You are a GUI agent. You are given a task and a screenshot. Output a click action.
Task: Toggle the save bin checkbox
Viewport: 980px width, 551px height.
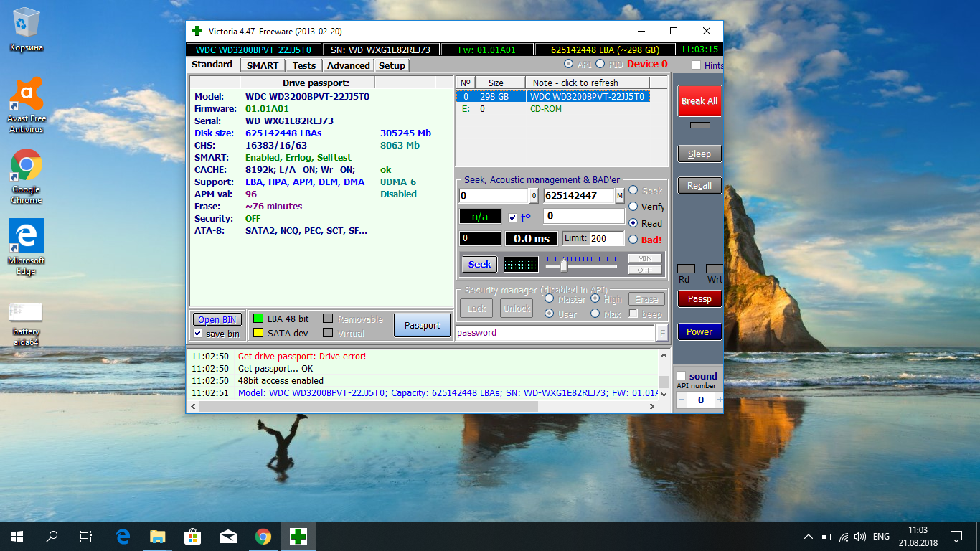pyautogui.click(x=198, y=334)
